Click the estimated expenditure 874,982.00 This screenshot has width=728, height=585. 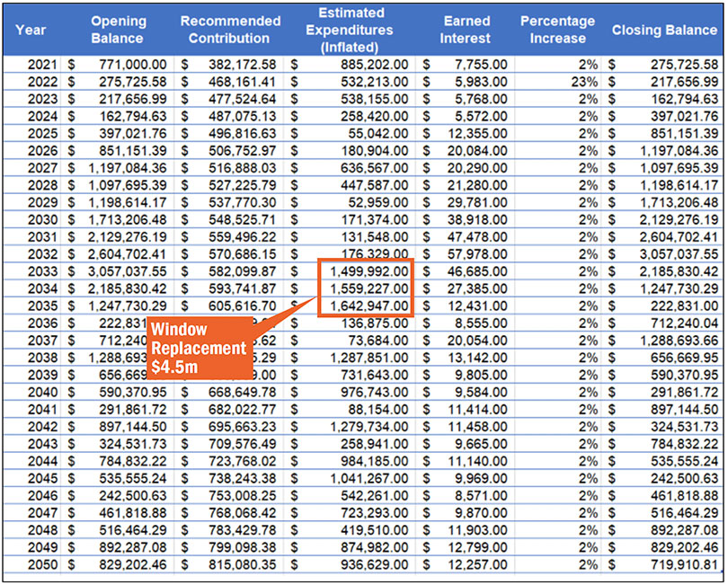(x=375, y=547)
